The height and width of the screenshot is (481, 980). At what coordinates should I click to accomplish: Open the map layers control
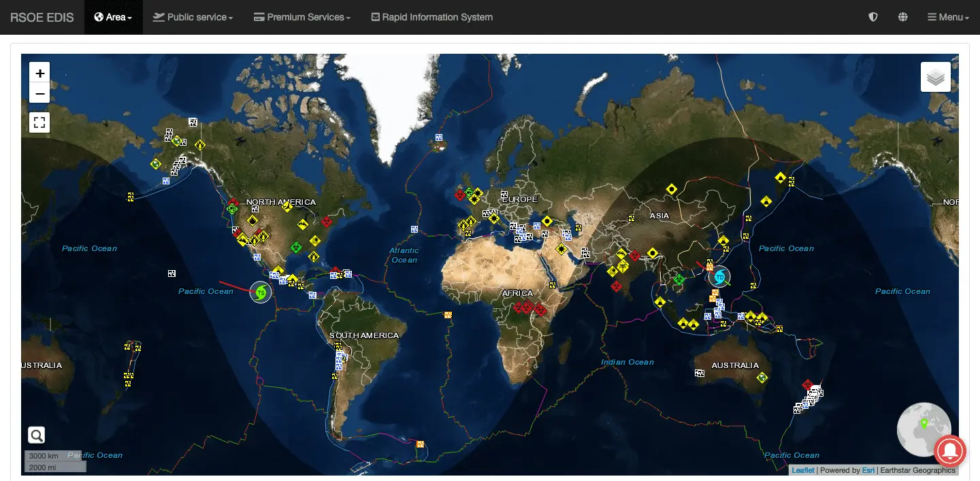935,78
